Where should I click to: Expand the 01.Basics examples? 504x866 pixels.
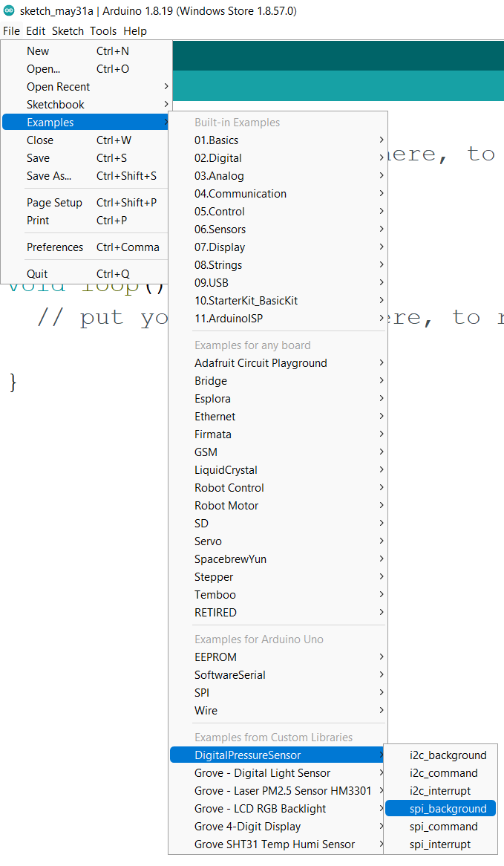click(278, 140)
